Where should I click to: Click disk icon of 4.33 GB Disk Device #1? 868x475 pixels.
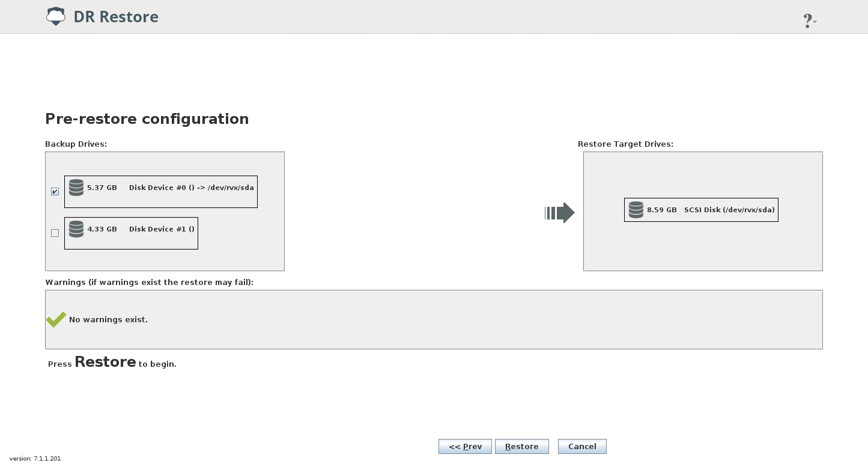click(x=76, y=229)
